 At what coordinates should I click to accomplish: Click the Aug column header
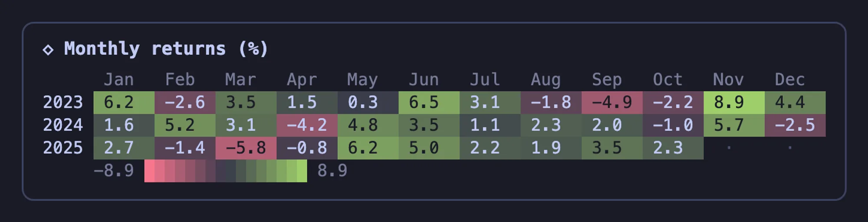click(546, 80)
